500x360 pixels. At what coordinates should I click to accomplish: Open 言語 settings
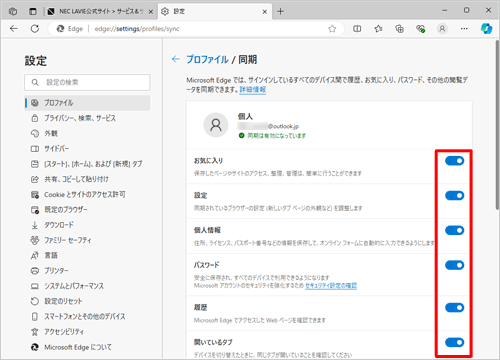(x=87, y=256)
